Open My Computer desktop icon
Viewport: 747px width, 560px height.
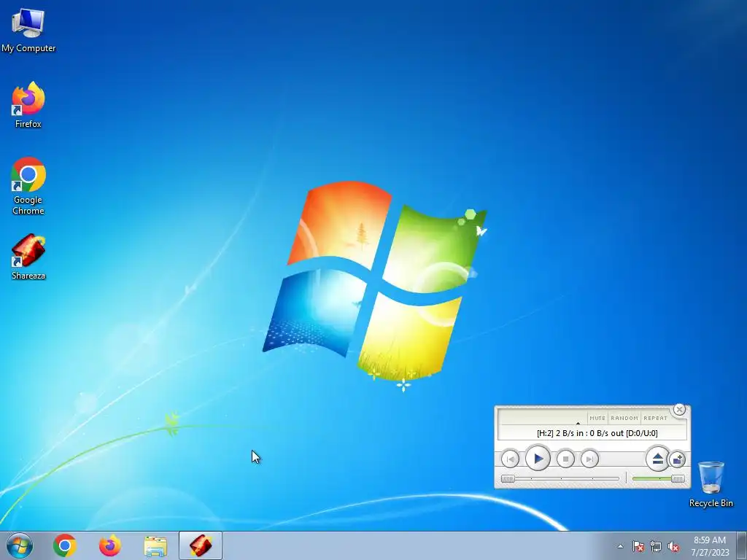pyautogui.click(x=28, y=30)
